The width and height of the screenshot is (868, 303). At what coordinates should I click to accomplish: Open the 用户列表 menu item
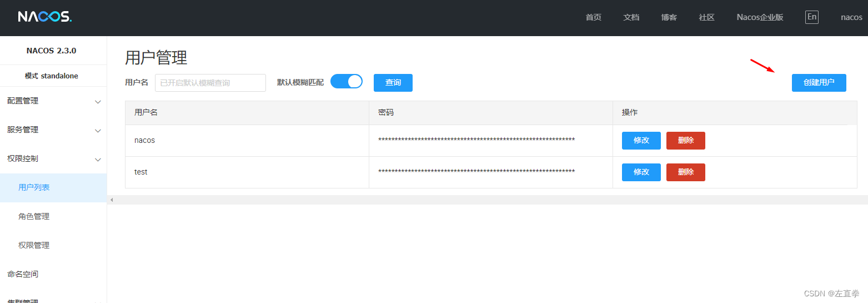click(53, 187)
